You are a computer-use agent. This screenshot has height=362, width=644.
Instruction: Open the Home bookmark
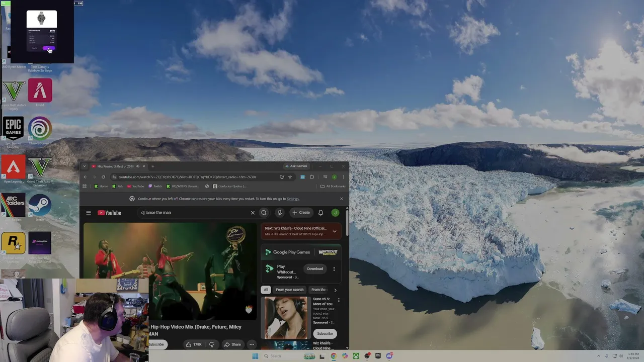(101, 187)
